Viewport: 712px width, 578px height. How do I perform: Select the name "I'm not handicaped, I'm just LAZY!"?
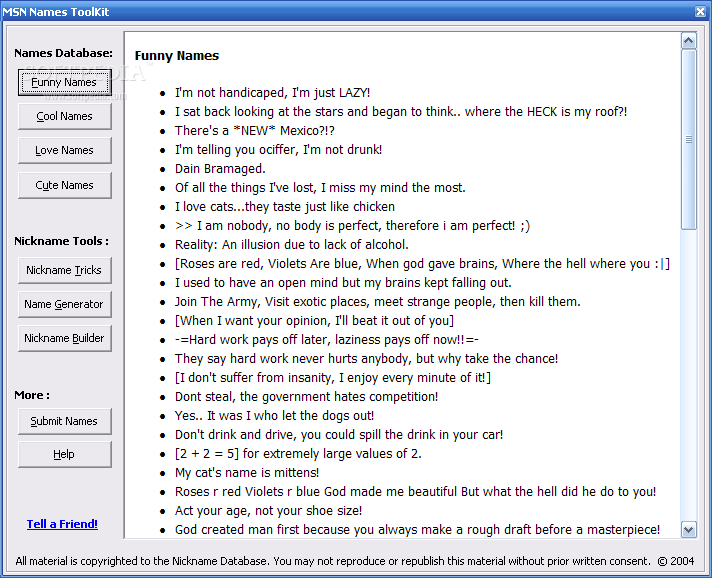pyautogui.click(x=272, y=93)
